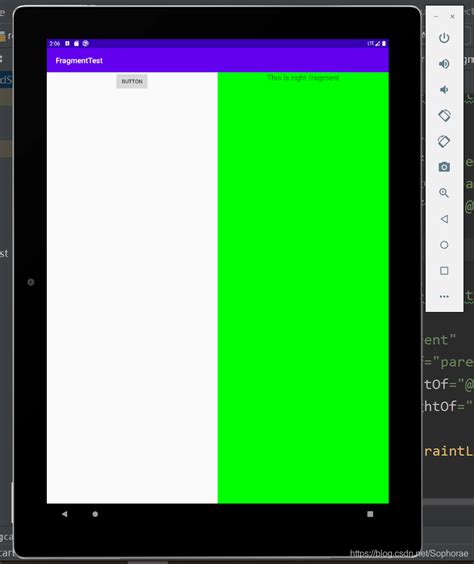Click the FragmentTest app bar title
The height and width of the screenshot is (564, 474).
pyautogui.click(x=79, y=60)
